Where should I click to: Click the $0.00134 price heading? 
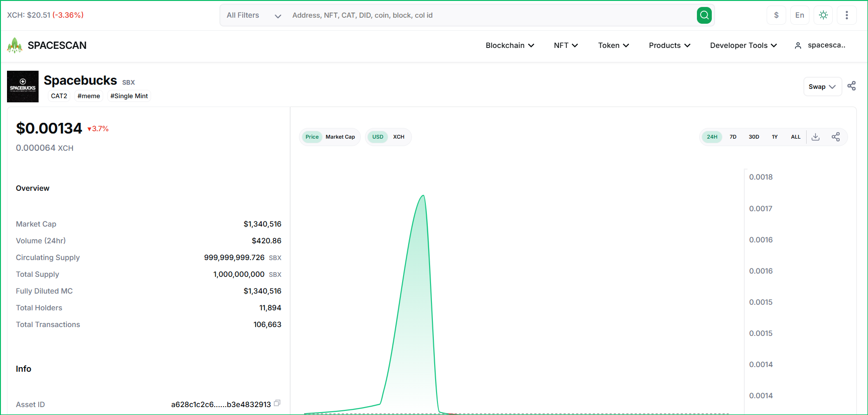(x=49, y=128)
